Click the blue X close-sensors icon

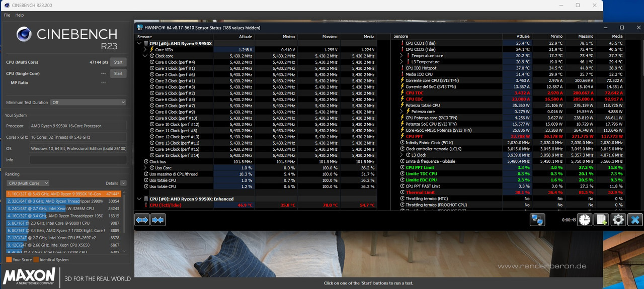tap(635, 220)
